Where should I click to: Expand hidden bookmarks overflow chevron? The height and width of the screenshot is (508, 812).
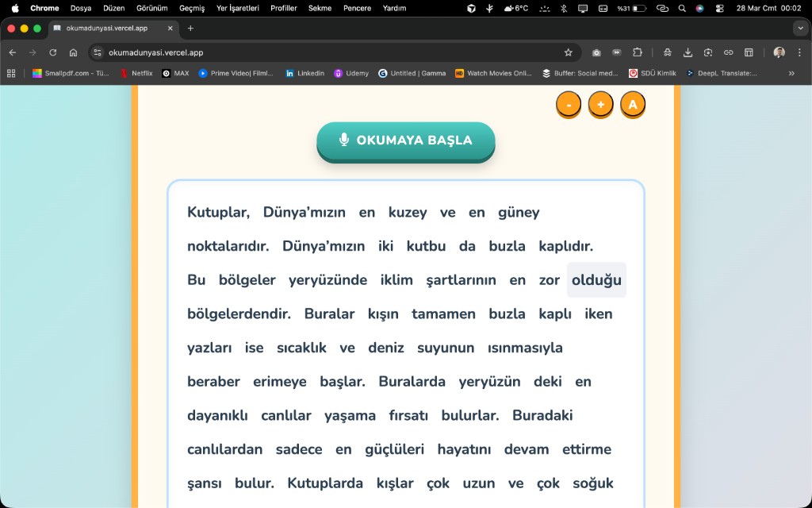coord(791,73)
